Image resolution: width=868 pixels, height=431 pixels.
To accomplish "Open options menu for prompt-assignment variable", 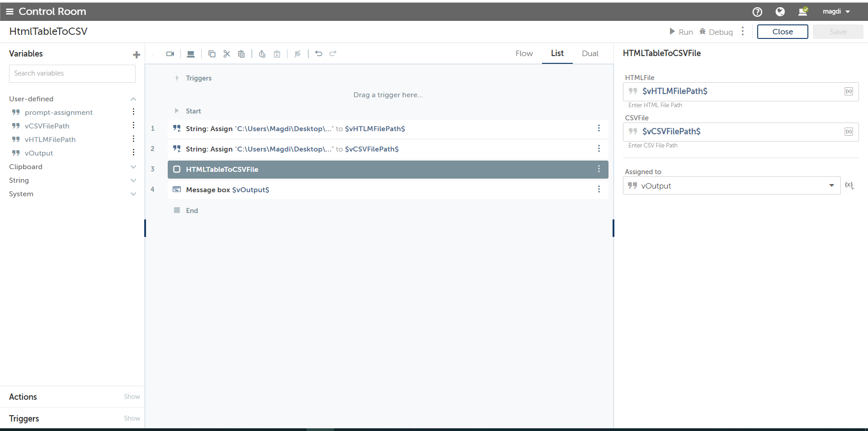I will 133,112.
